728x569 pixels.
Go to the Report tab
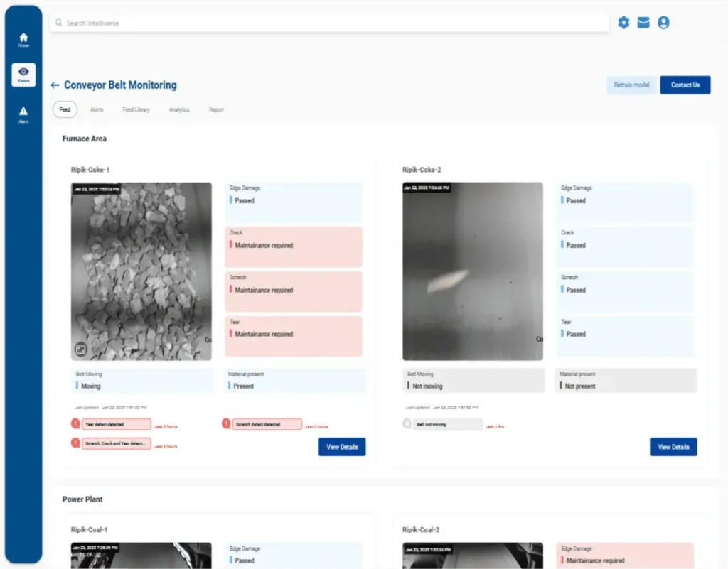click(x=216, y=110)
